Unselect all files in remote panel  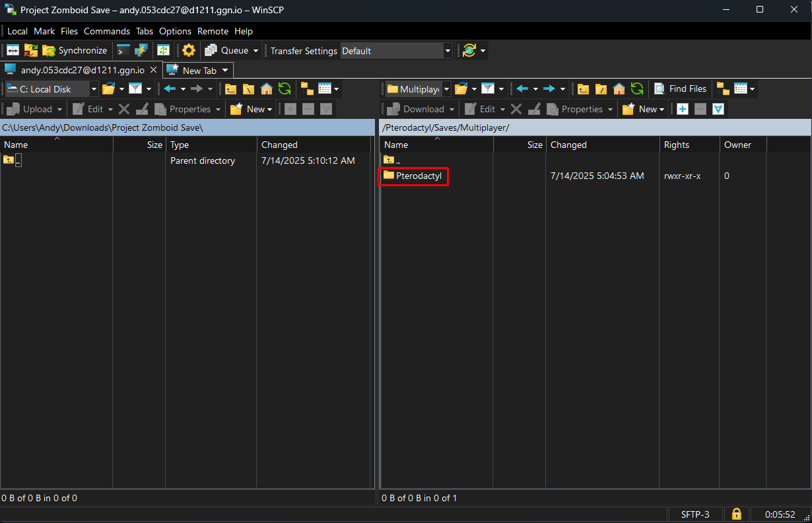coord(700,109)
